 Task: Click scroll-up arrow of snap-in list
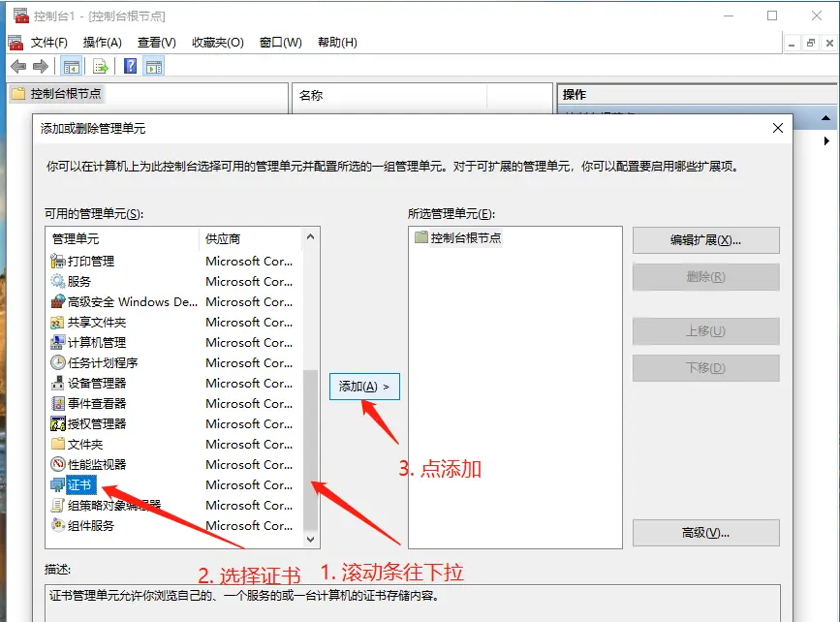click(x=310, y=236)
